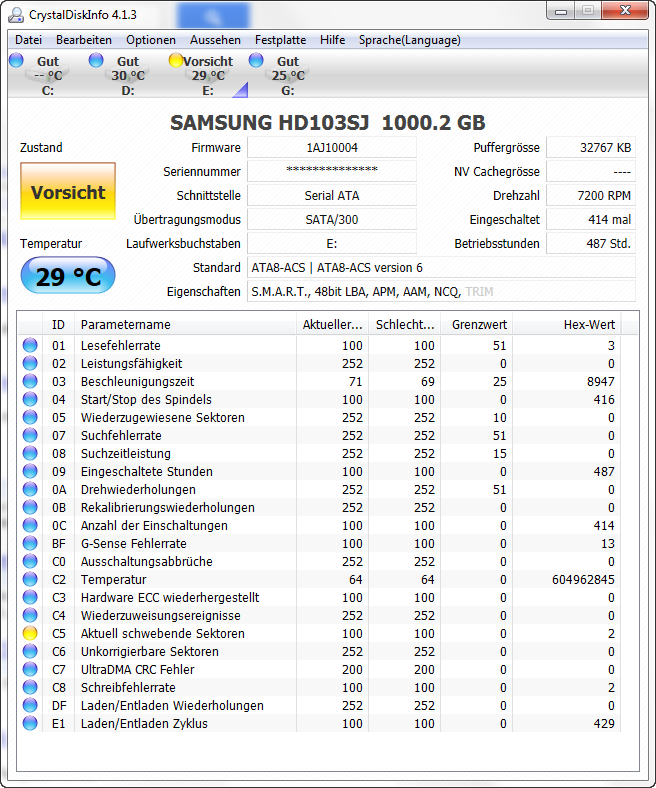Click the SAMSUNG HD103SJ drive title

pos(328,123)
